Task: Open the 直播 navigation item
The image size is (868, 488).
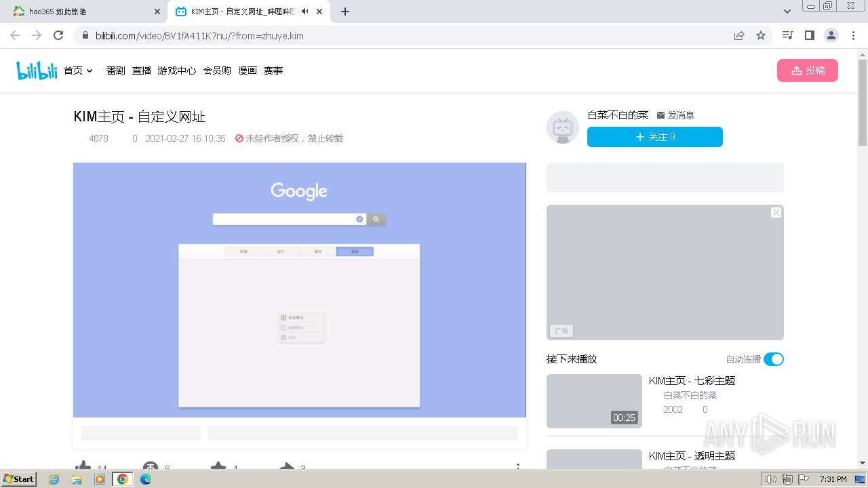Action: click(141, 70)
